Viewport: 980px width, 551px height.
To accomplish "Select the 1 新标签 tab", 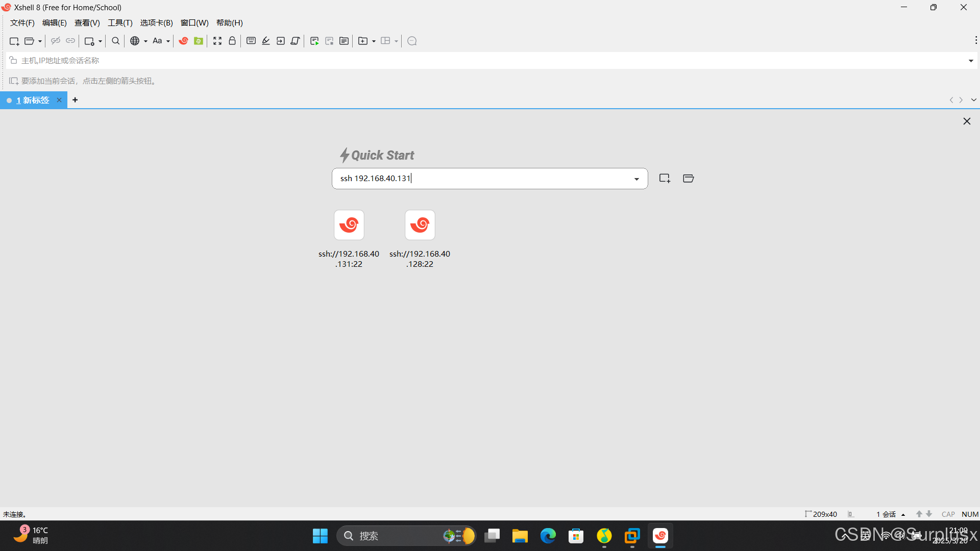I will pyautogui.click(x=33, y=100).
